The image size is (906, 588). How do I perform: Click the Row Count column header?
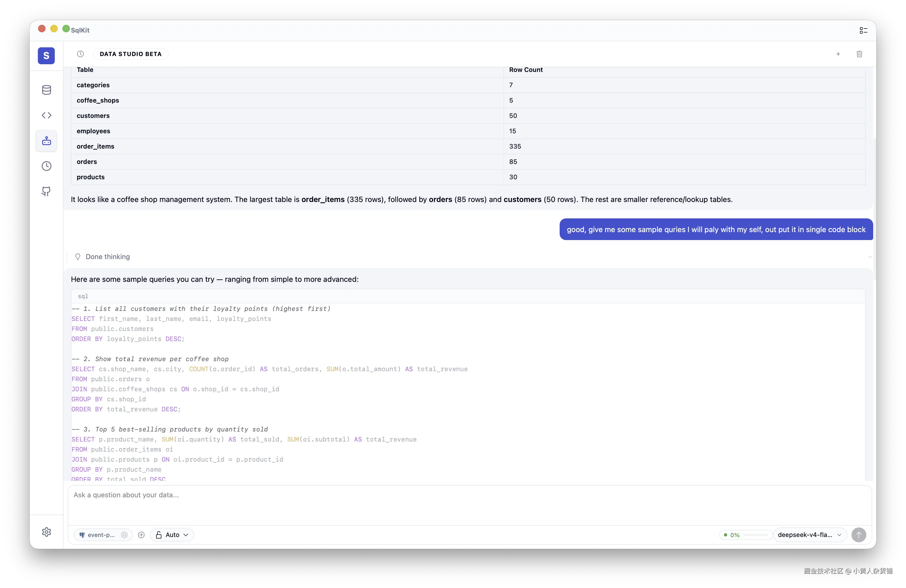[x=526, y=70]
